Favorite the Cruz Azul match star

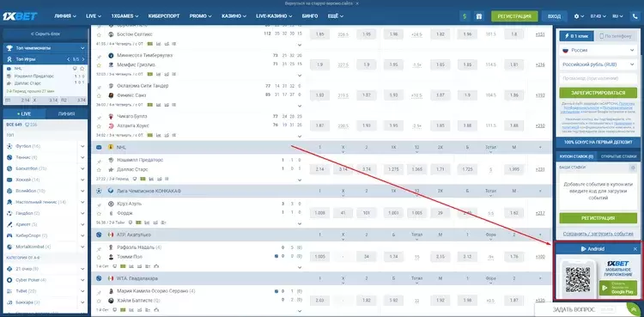[99, 213]
